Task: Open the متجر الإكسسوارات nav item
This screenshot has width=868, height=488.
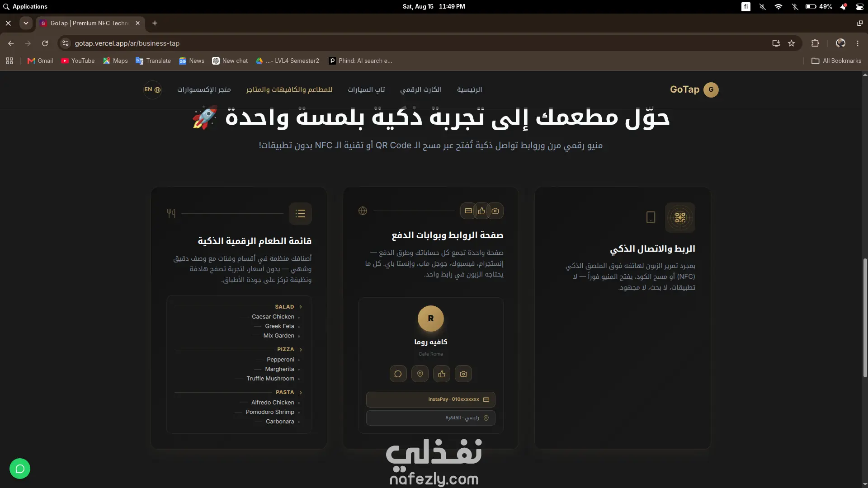Action: [x=204, y=89]
